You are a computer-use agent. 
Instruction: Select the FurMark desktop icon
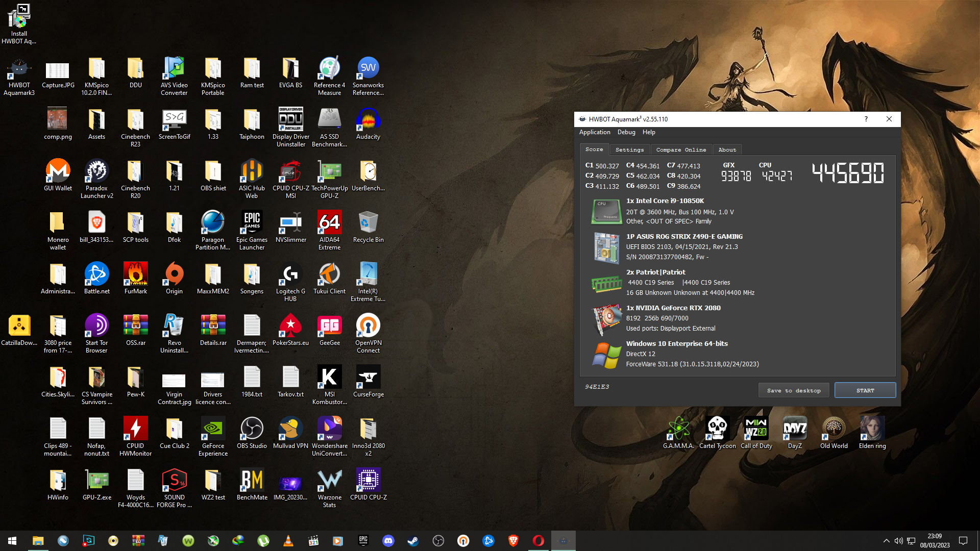click(135, 279)
